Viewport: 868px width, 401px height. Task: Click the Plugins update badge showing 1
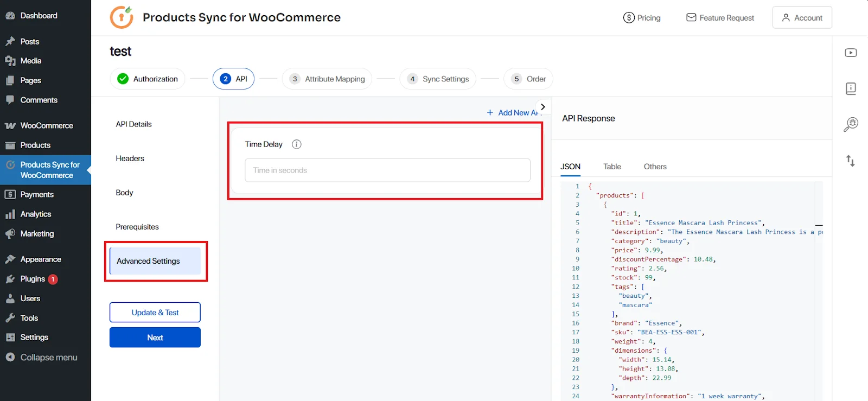(x=53, y=279)
